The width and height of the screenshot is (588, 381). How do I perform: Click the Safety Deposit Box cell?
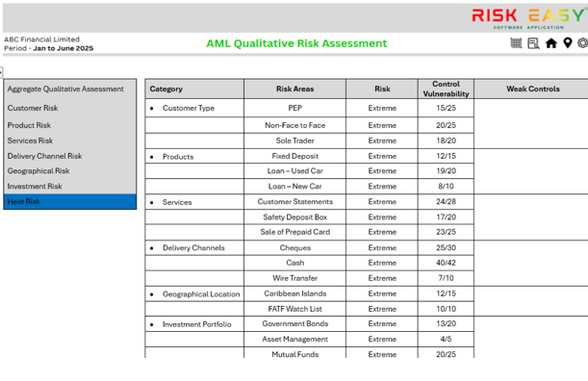(x=294, y=217)
